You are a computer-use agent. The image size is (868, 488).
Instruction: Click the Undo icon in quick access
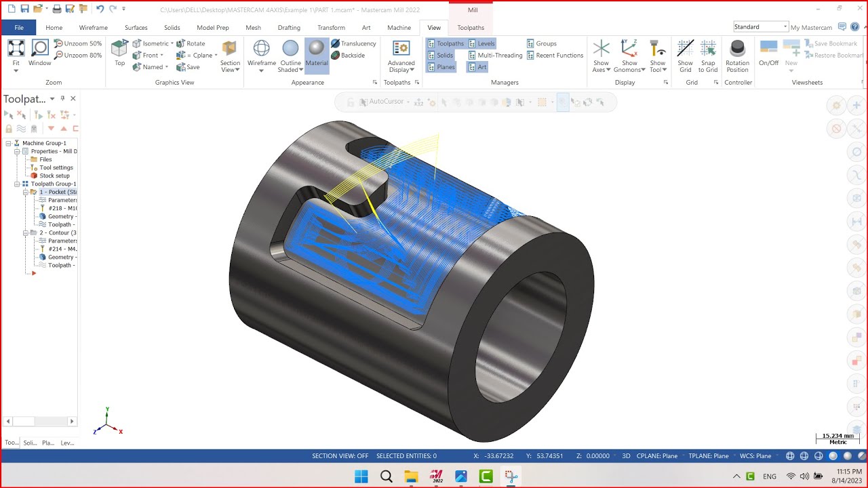[100, 9]
